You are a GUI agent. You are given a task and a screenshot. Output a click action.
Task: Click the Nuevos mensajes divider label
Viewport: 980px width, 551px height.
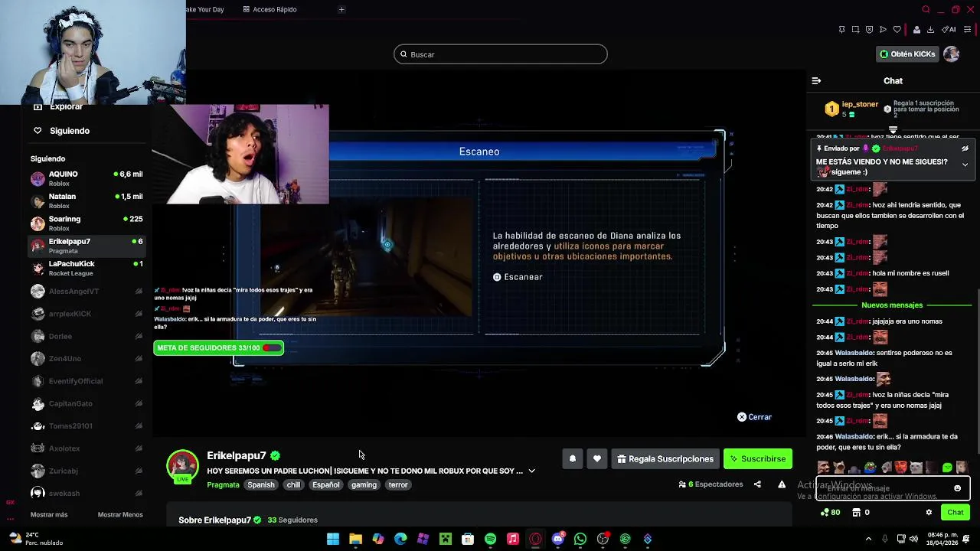click(892, 305)
